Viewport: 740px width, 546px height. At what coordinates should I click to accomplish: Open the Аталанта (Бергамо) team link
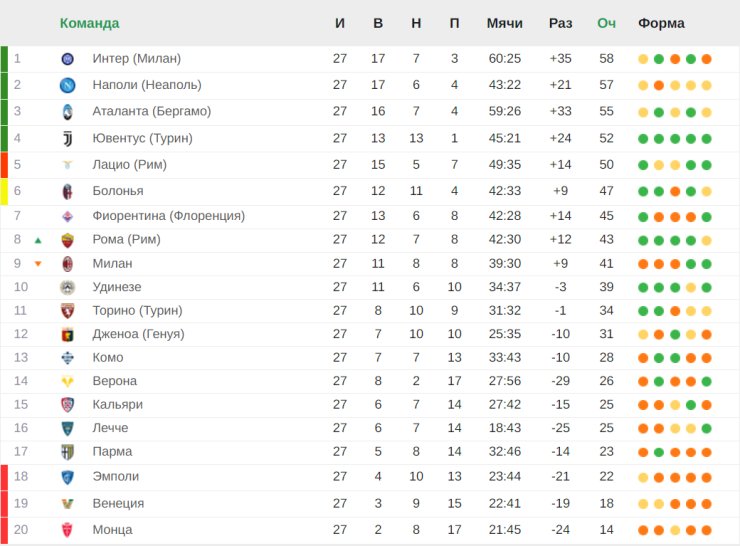151,111
